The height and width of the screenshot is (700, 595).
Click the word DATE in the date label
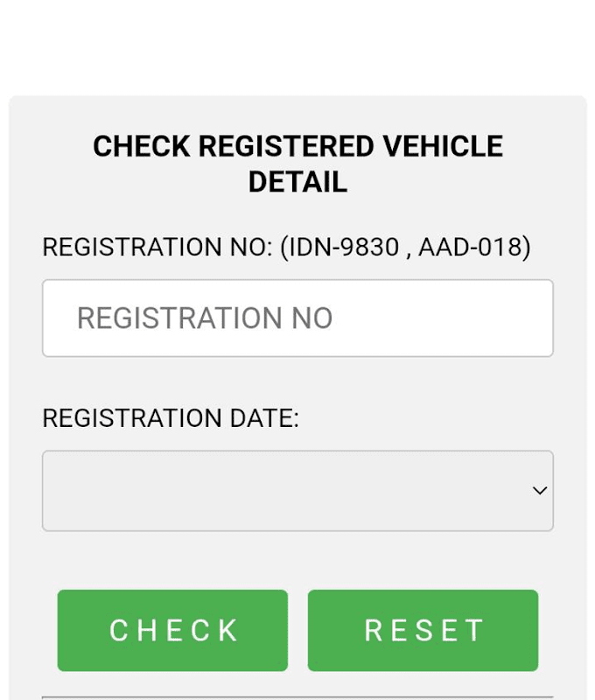[x=264, y=418]
